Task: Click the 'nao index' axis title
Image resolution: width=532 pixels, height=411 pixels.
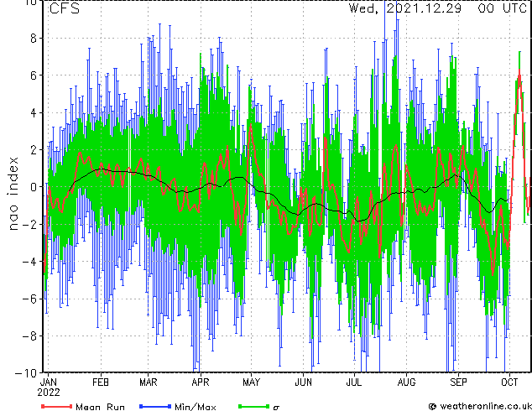Action: [x=13, y=194]
